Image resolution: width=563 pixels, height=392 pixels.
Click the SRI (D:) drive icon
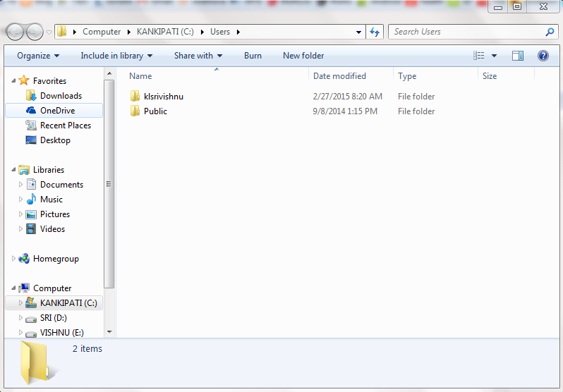pyautogui.click(x=31, y=319)
